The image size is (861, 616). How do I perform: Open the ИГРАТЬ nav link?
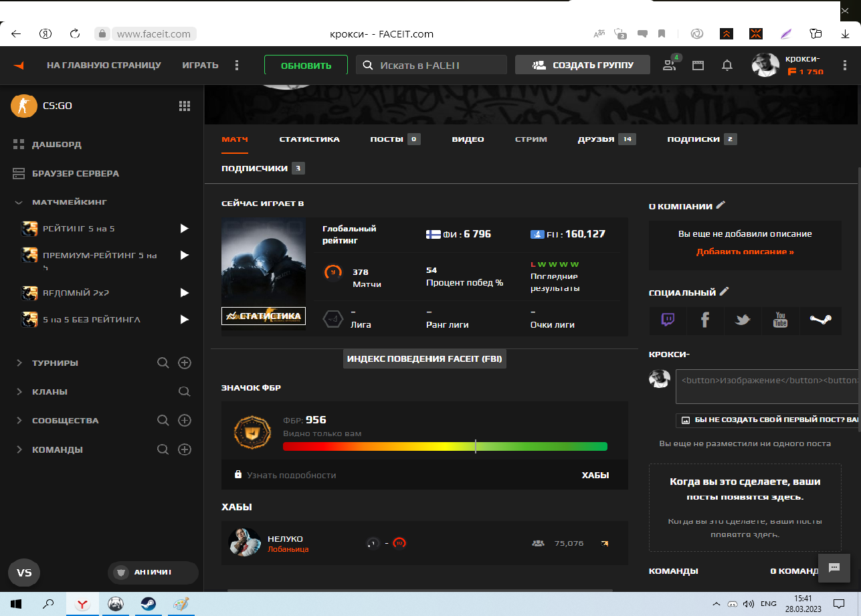point(200,65)
